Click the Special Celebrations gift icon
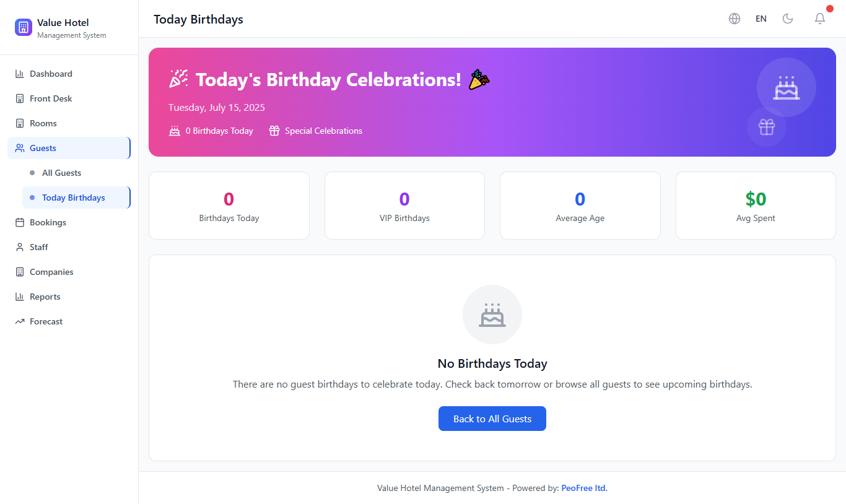846x504 pixels. pos(274,131)
